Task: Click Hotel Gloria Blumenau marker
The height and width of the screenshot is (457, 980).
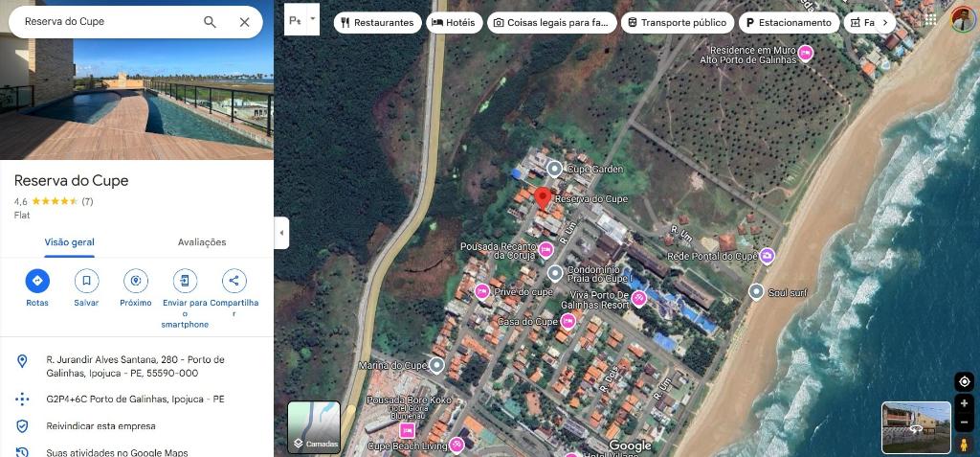Action: [408, 430]
